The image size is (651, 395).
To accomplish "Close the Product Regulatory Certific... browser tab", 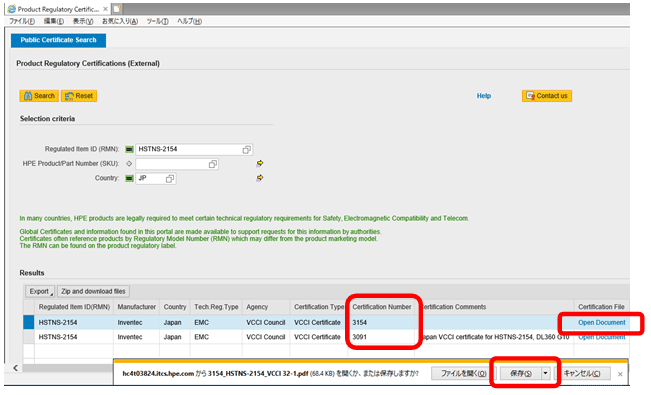I will pyautogui.click(x=105, y=9).
